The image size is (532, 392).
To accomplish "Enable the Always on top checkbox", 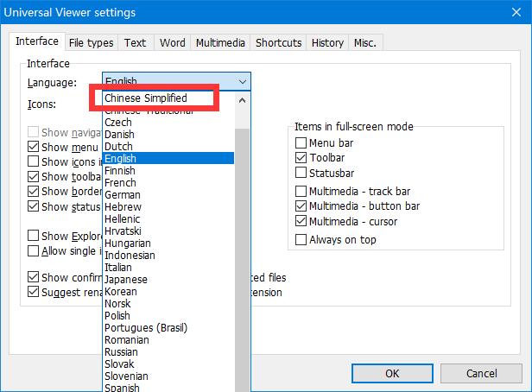I will [301, 239].
